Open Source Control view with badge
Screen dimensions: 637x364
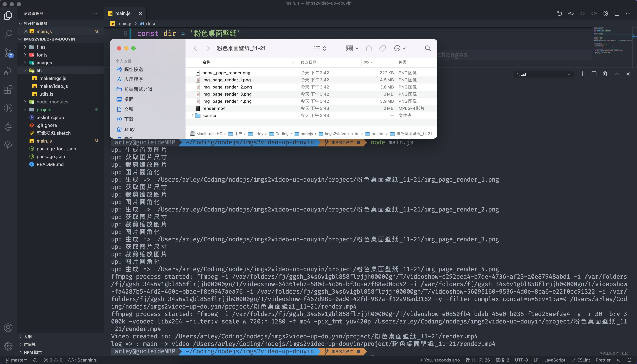click(8, 52)
